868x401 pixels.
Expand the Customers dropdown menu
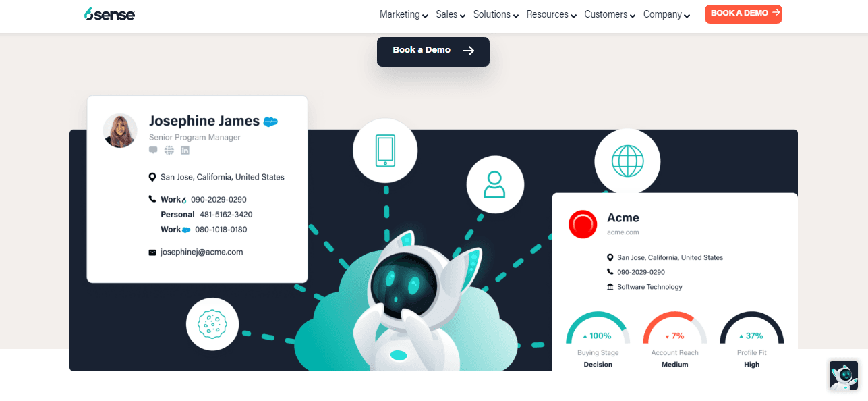pos(610,14)
